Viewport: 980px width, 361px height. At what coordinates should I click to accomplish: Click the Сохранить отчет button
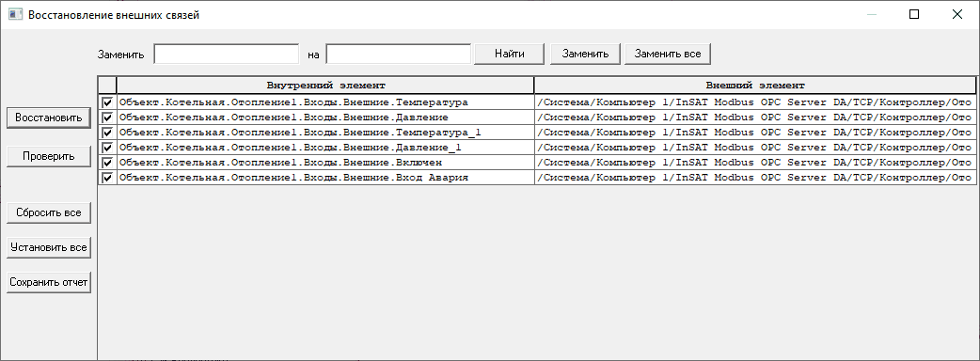49,282
